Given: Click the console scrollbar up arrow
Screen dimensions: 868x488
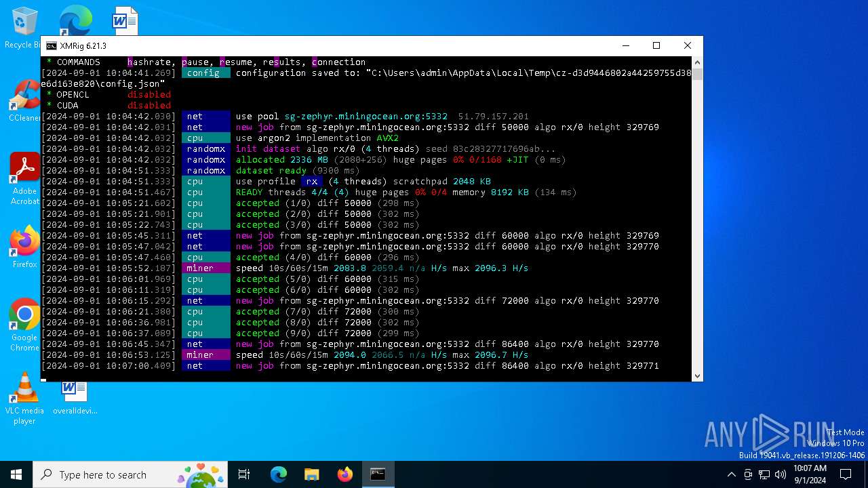Looking at the screenshot, I should pyautogui.click(x=697, y=62).
